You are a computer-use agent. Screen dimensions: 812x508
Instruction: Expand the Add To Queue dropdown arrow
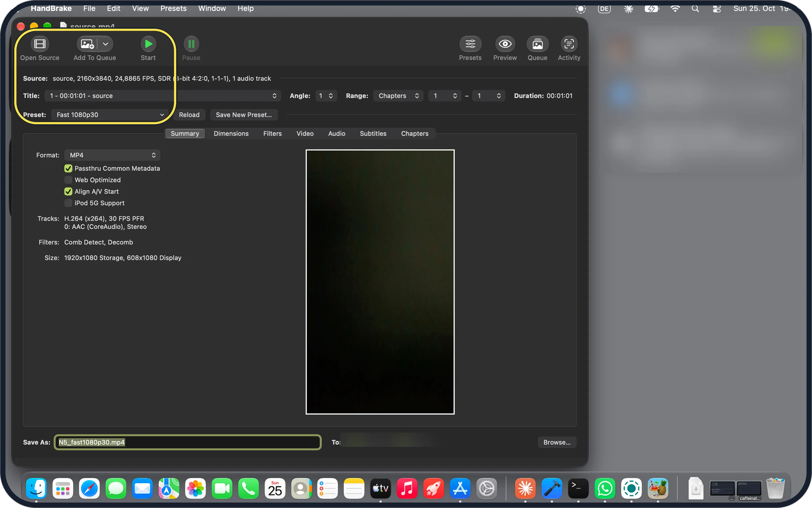(x=106, y=44)
